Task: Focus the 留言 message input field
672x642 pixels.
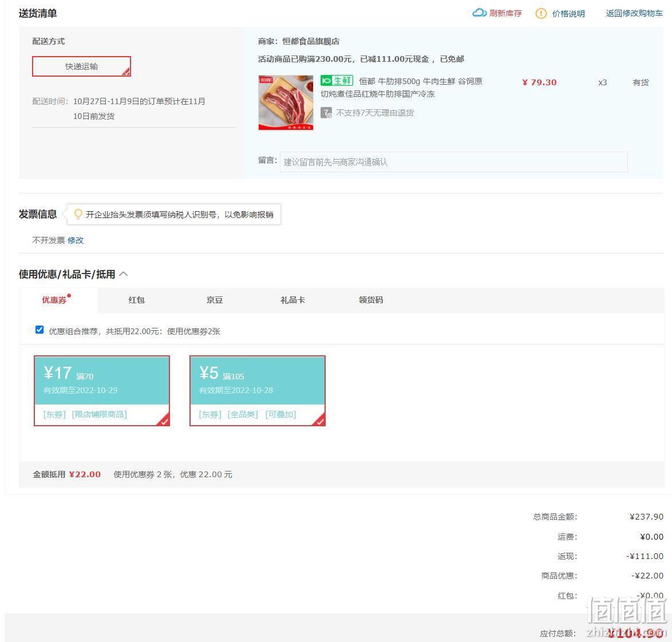Action: 453,162
